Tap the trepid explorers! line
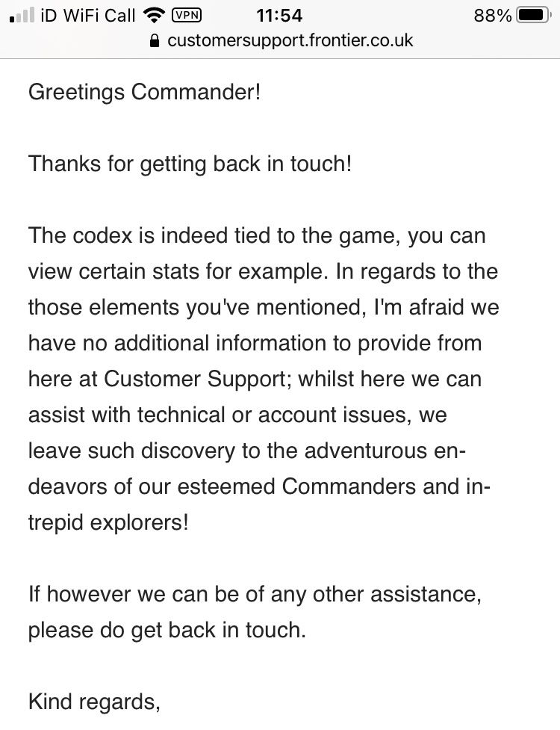560x730 pixels. pyautogui.click(x=108, y=523)
